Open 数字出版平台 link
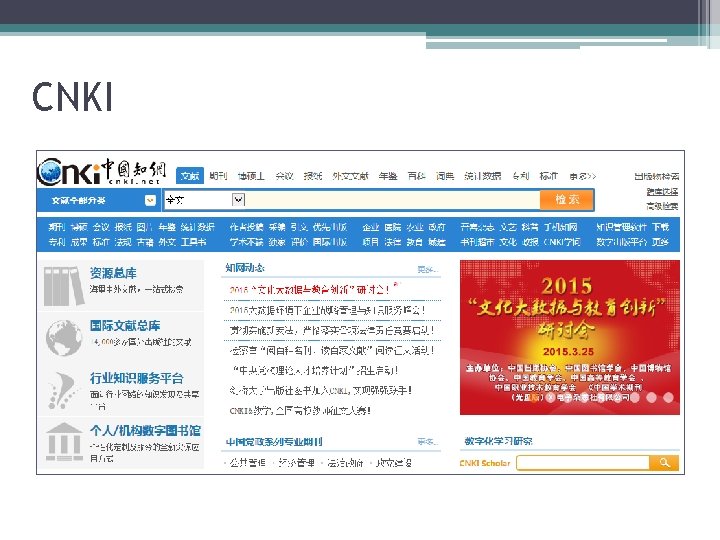Image resolution: width=720 pixels, height=540 pixels. click(x=621, y=242)
